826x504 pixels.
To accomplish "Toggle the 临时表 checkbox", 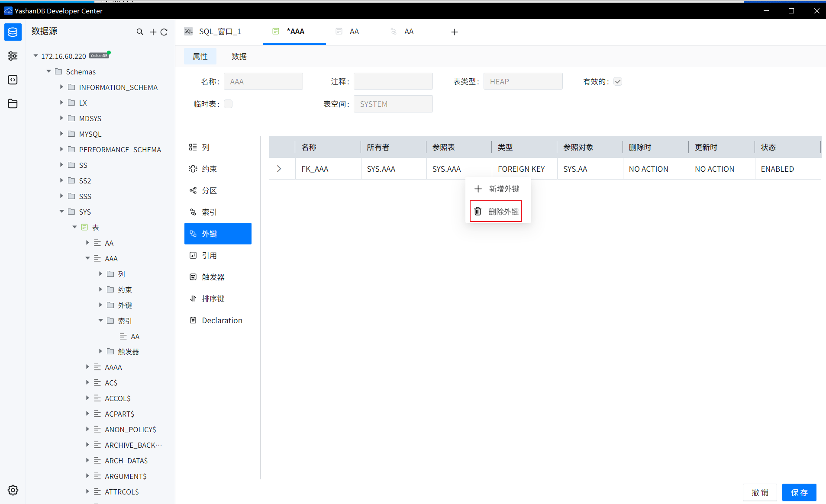I will coord(228,104).
